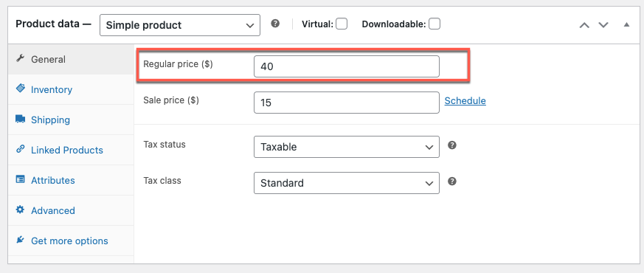This screenshot has height=273, width=644.
Task: Enable the Virtual checkbox
Action: point(342,24)
